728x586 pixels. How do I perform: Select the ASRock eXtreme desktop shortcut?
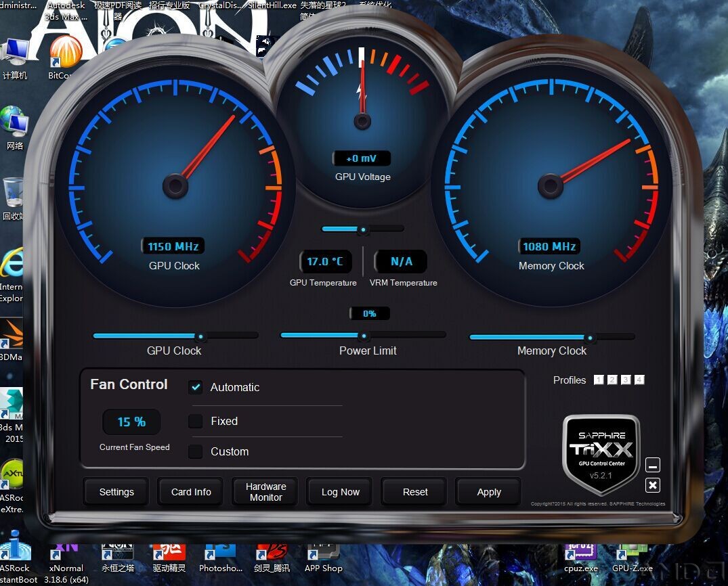pyautogui.click(x=12, y=486)
